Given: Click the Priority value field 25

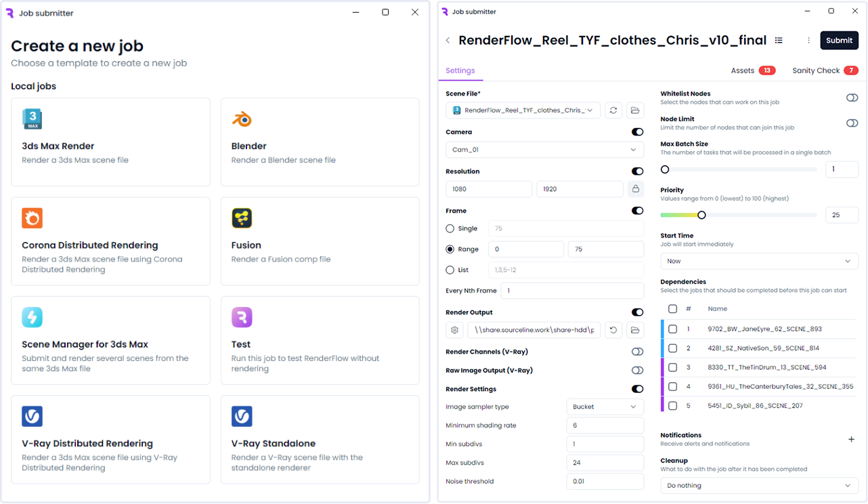Looking at the screenshot, I should [842, 215].
